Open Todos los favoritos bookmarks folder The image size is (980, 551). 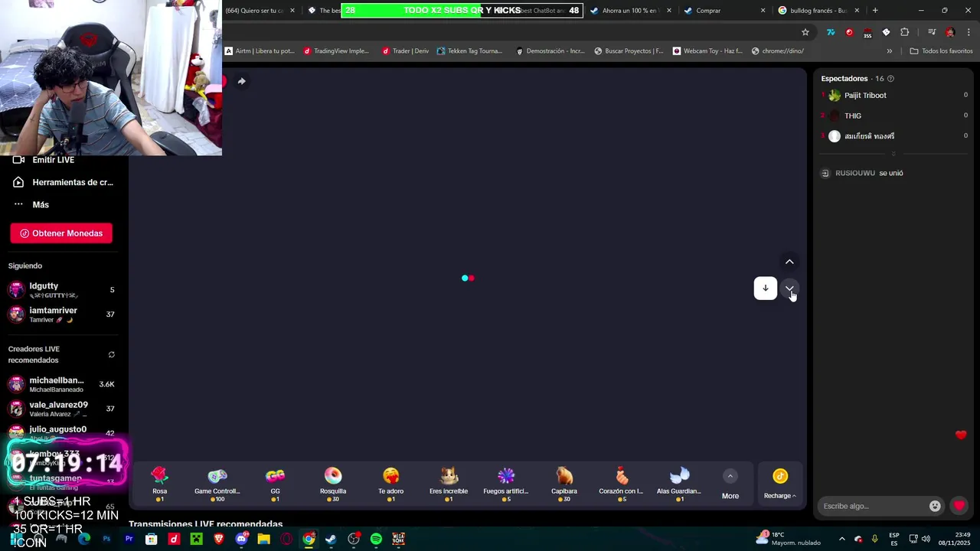tap(941, 51)
